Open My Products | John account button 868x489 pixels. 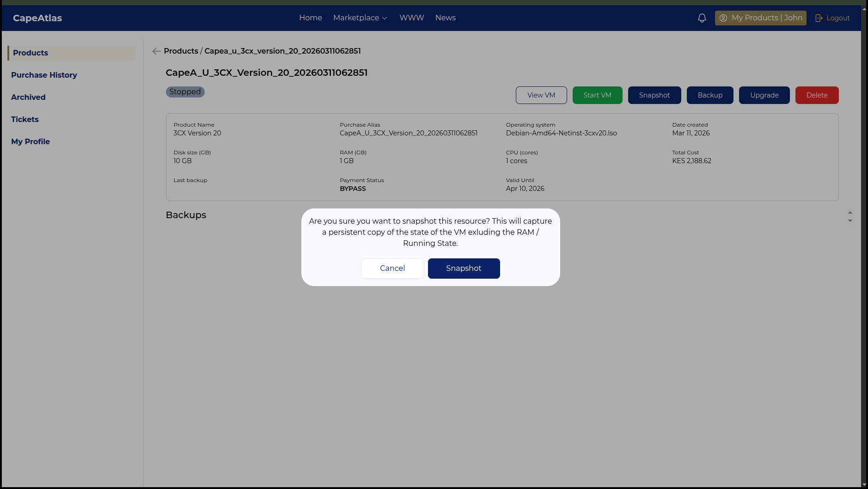761,18
